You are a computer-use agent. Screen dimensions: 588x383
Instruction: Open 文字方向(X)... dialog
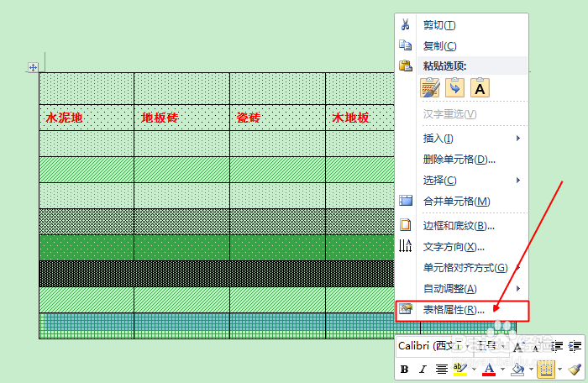coord(462,246)
